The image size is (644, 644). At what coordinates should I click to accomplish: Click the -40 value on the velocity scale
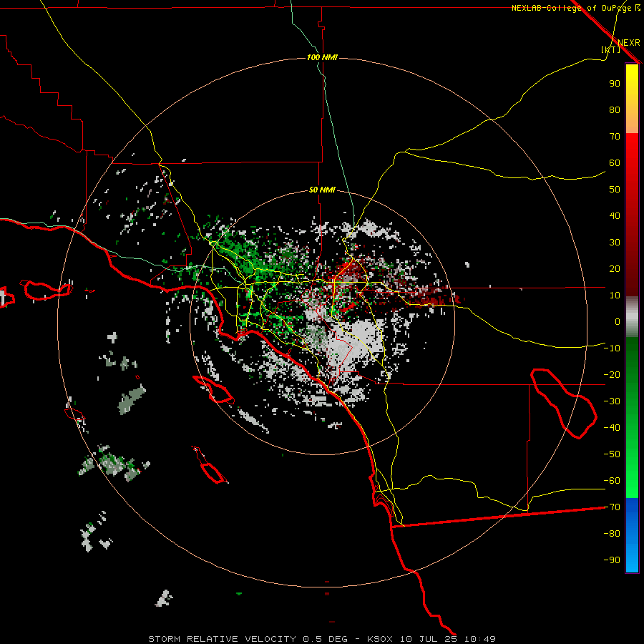point(612,428)
